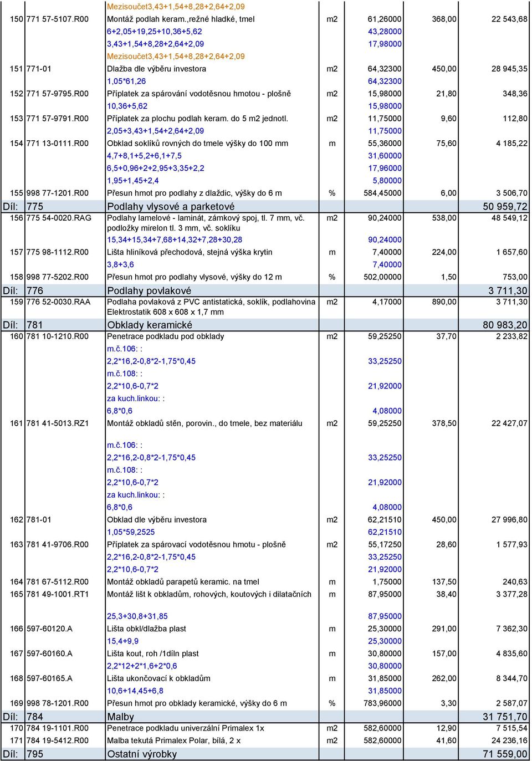Click 'Montáž obkladů parapetů keramic. na tmel'

point(183,582)
